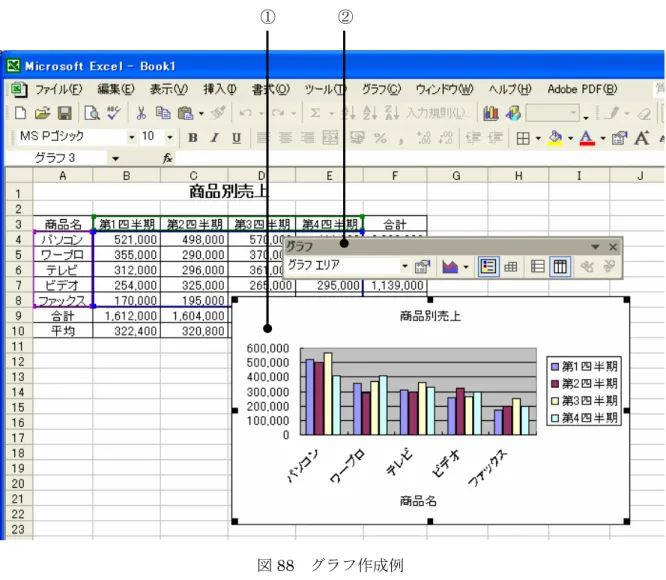Open file with the folder icon
This screenshot has height=580, width=666.
42,113
